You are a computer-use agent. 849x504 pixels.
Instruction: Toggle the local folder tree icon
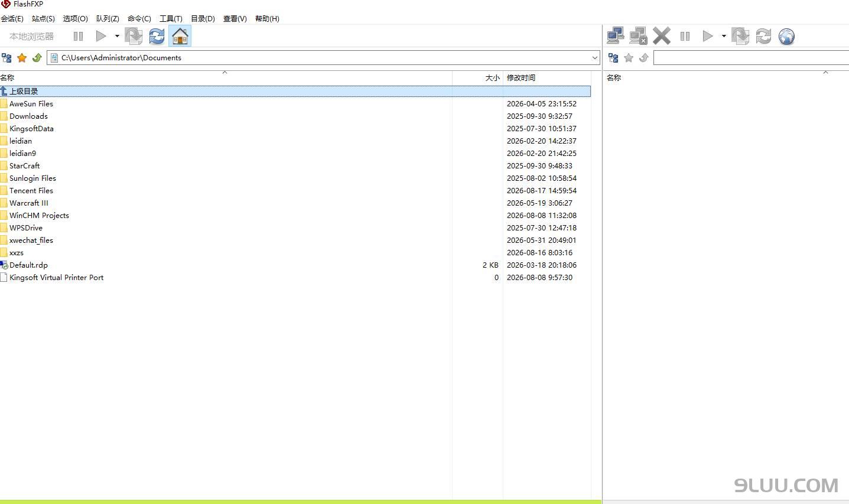(7, 58)
